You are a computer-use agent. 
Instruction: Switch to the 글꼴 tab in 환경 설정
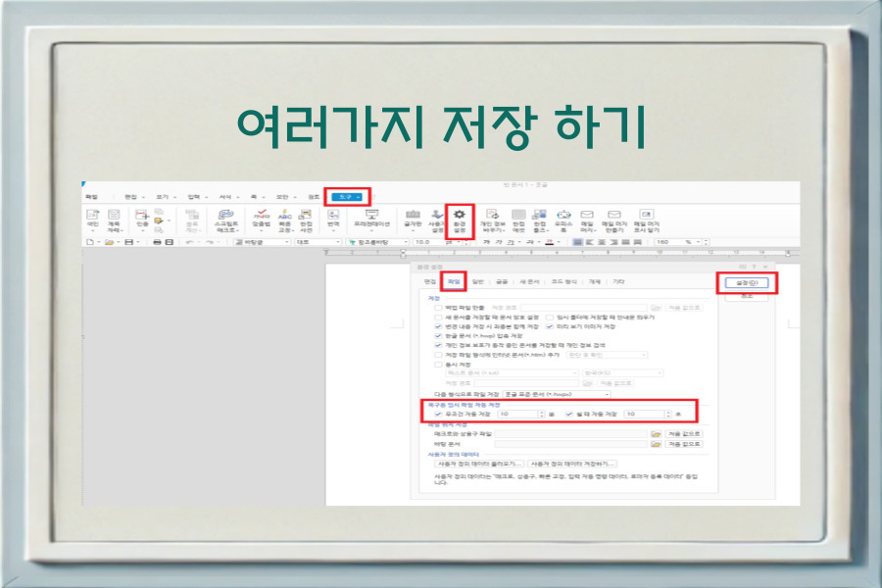pyautogui.click(x=502, y=281)
